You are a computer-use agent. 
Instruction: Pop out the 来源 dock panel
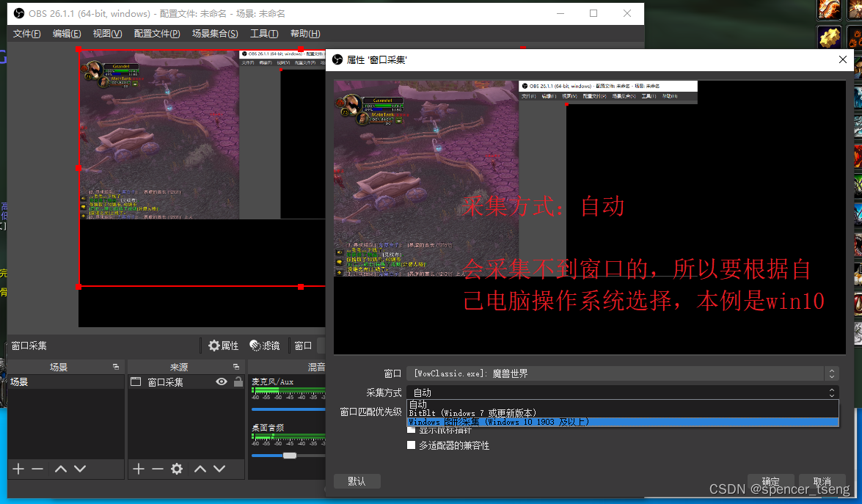coord(235,367)
